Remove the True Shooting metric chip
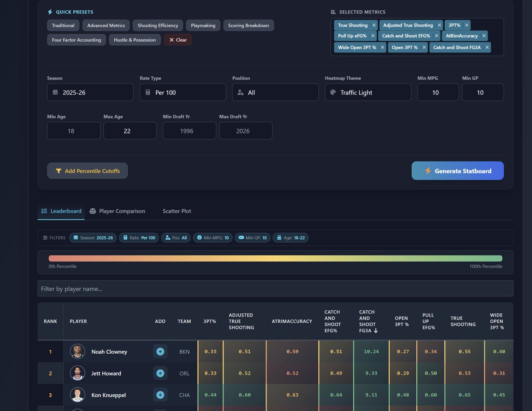532x411 pixels. pyautogui.click(x=374, y=25)
